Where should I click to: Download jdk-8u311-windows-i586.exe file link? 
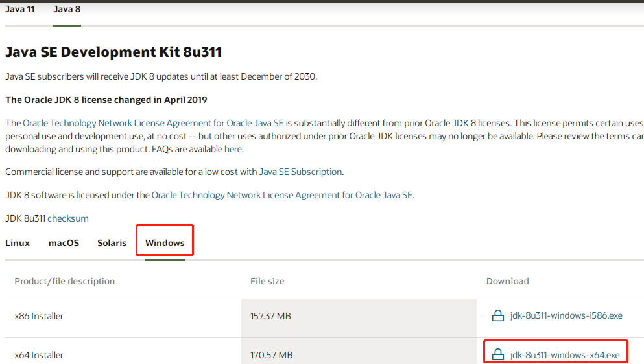click(x=566, y=316)
